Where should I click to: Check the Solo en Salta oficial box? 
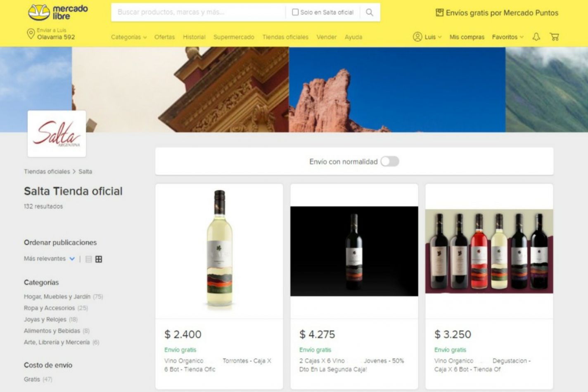point(295,12)
